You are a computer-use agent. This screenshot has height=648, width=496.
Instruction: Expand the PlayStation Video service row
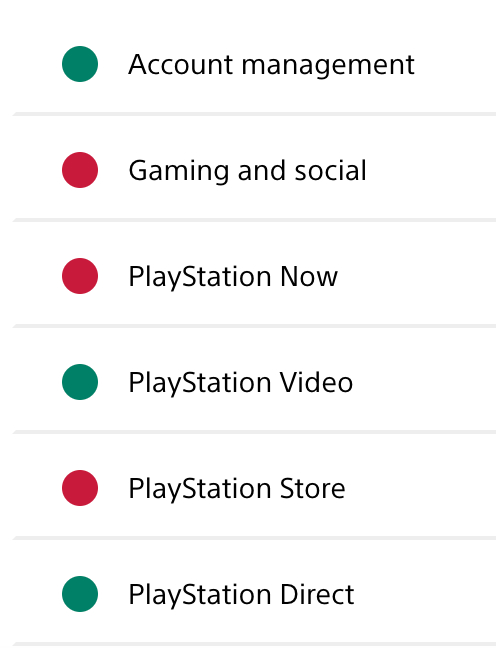pos(254,380)
